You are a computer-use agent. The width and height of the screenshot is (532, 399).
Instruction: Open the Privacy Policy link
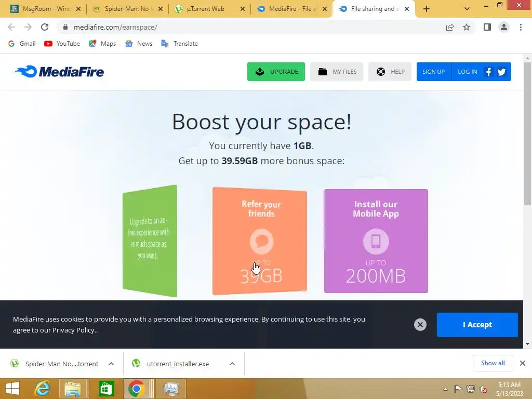pyautogui.click(x=73, y=330)
